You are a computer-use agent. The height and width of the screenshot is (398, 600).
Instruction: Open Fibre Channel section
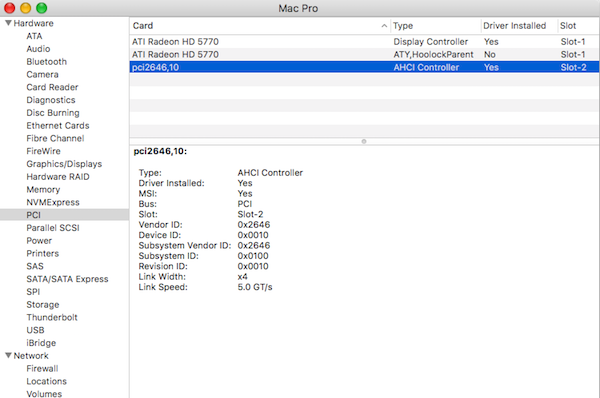coord(55,138)
